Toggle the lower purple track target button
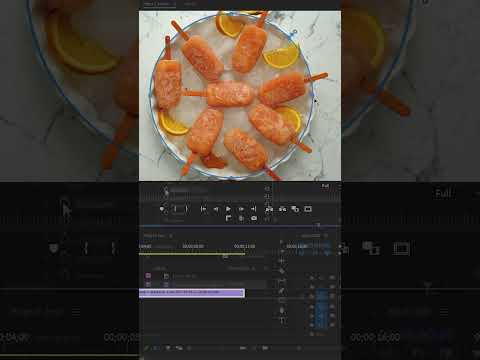The width and height of the screenshot is (480, 360). (148, 284)
